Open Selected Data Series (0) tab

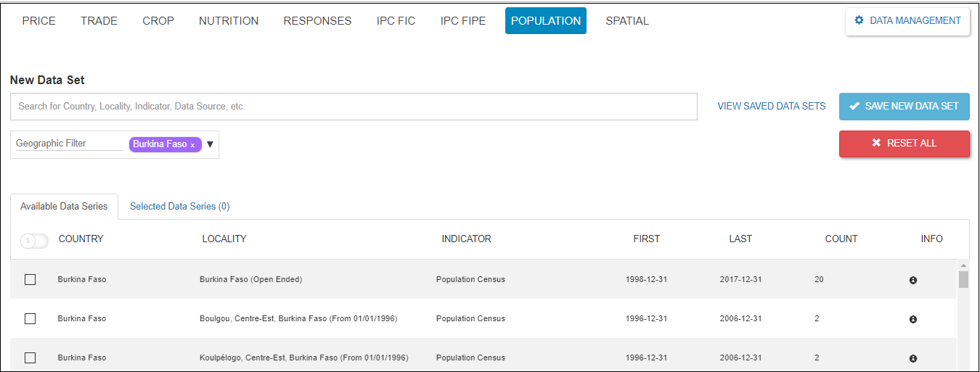[179, 206]
